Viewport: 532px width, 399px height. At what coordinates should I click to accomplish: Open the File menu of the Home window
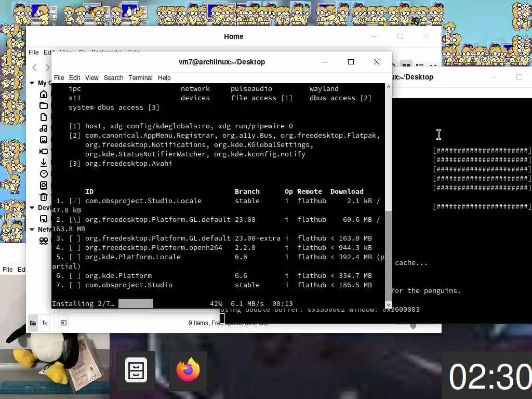point(34,52)
